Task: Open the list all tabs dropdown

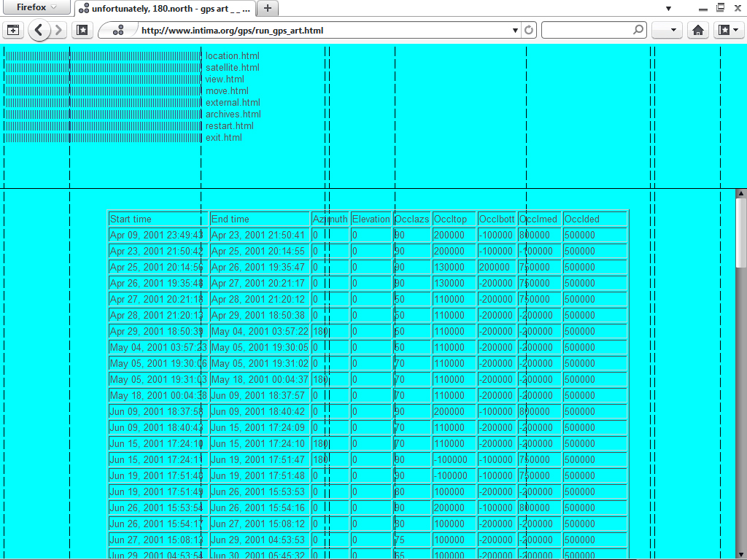Action: (668, 8)
